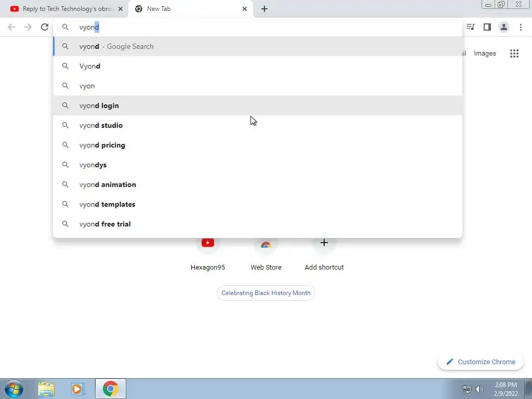Select the 'vyon' suggestion
532x399 pixels.
258,86
